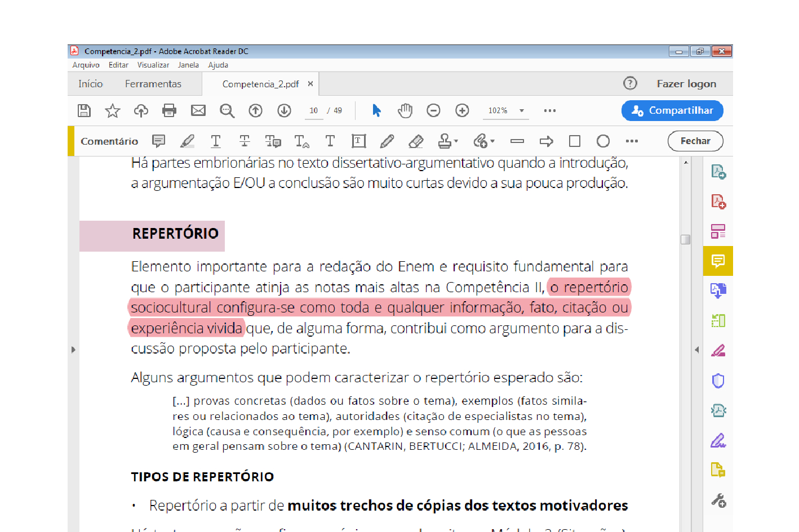
Task: Open the highlighted Comment tool in sidebar
Action: tap(718, 261)
